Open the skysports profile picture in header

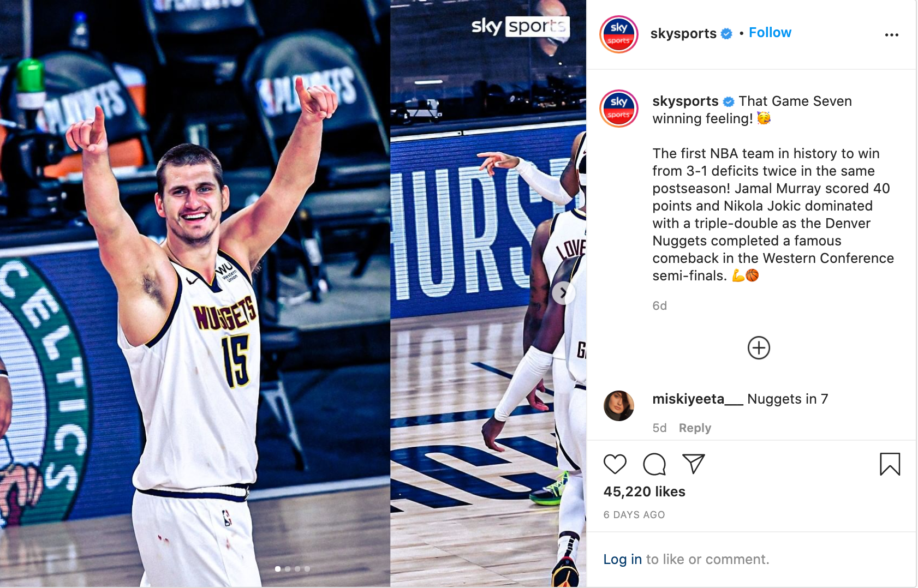[618, 34]
